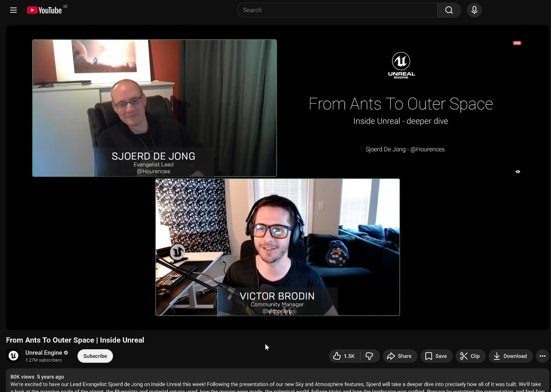Open the hamburger guide menu
Viewport: 551px width, 392px height.
pyautogui.click(x=13, y=10)
